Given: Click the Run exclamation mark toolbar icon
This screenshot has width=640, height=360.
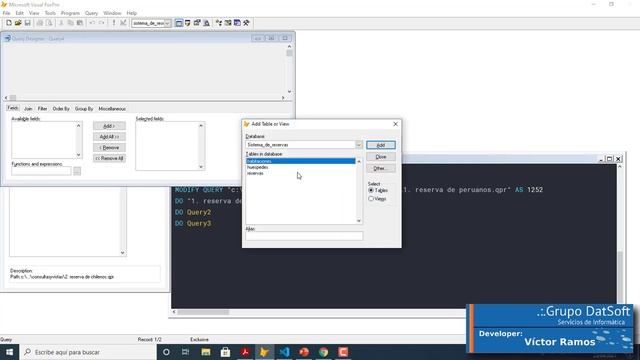Looking at the screenshot, I should click(114, 23).
